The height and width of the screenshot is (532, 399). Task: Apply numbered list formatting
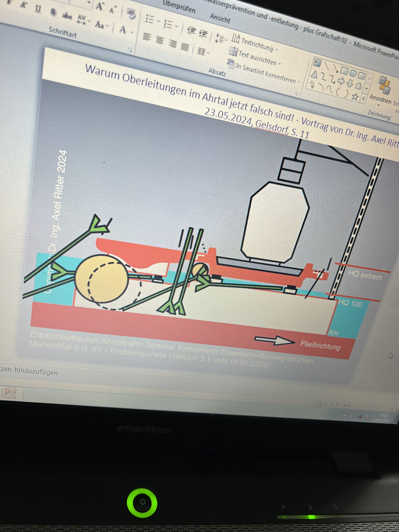(168, 24)
